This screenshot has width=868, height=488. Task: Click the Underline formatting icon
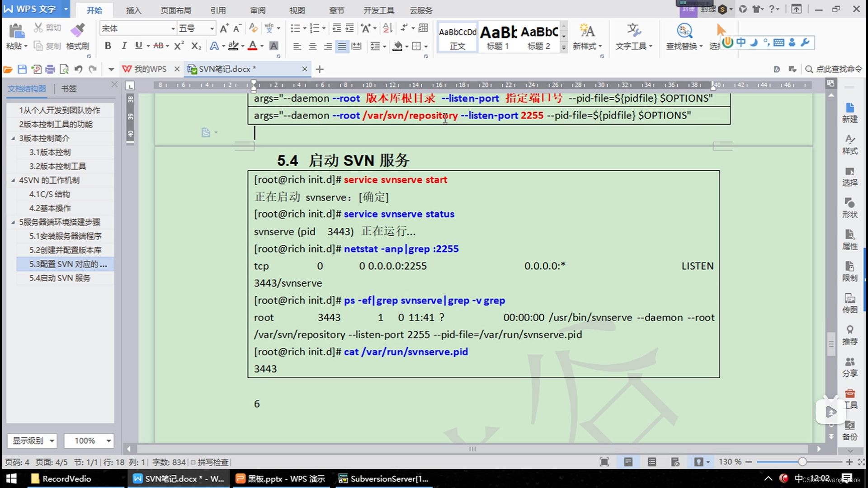138,46
